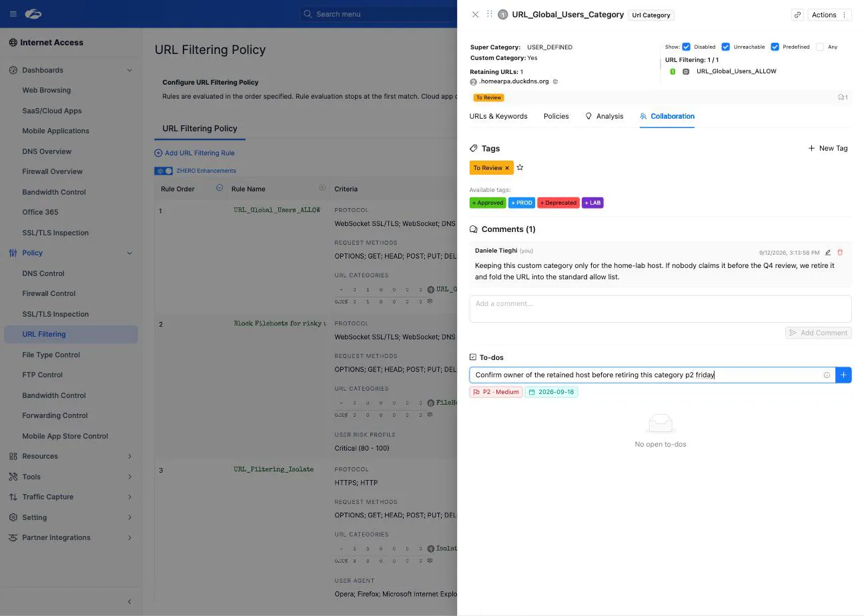Screen dimensions: 864x616
Task: Check the Any show checkbox
Action: pyautogui.click(x=819, y=47)
